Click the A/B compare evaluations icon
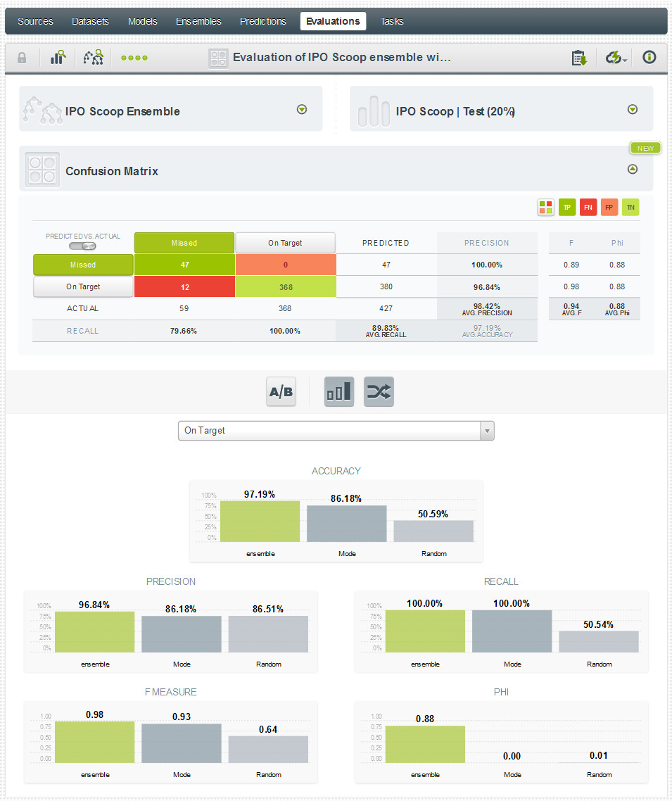 [281, 392]
